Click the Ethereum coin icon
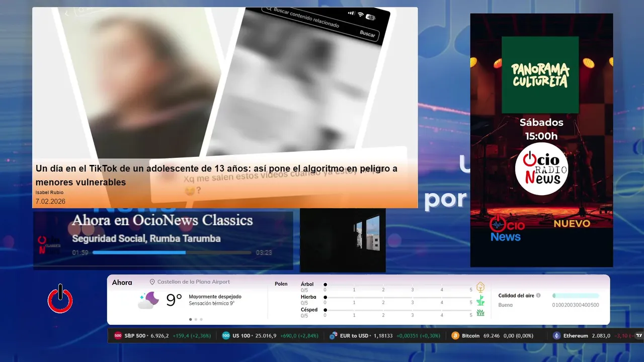Screen dimensions: 644x362 coord(556,335)
